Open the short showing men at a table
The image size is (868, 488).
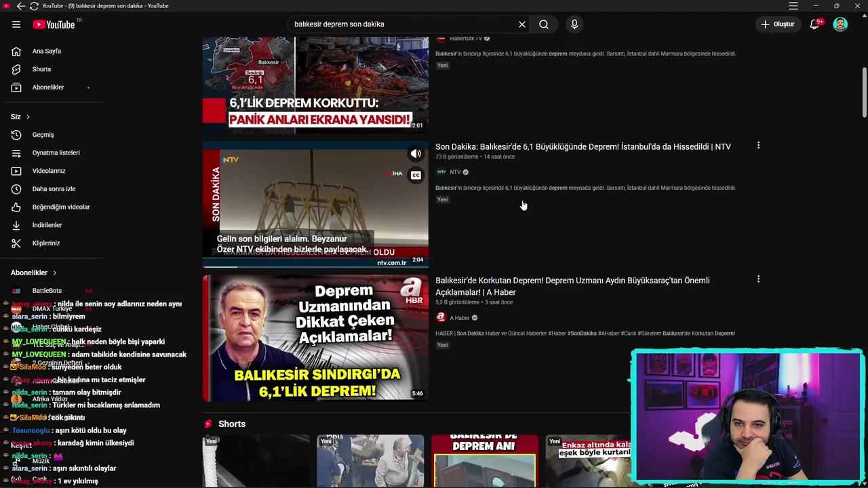click(370, 461)
